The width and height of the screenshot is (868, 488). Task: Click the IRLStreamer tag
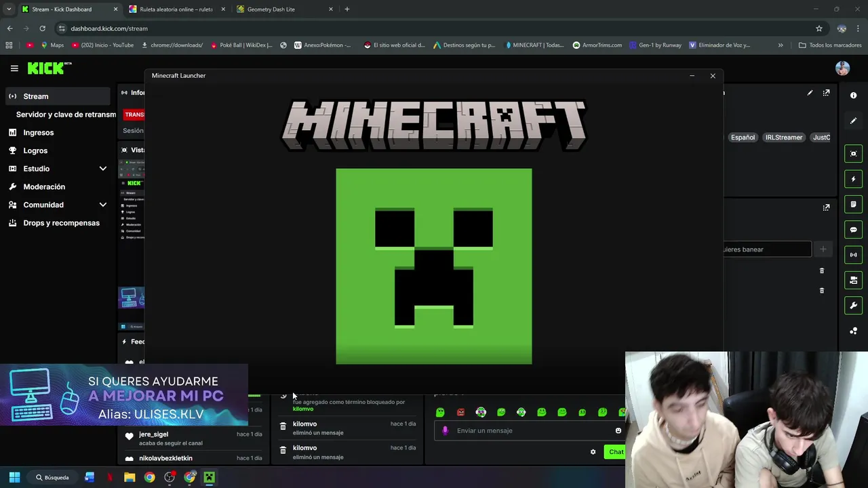[x=783, y=138]
